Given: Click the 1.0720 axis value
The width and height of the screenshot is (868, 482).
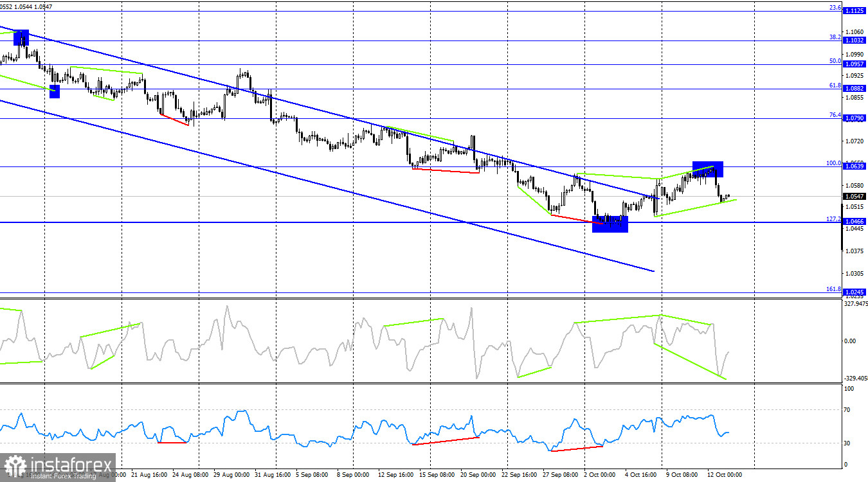Looking at the screenshot, I should pyautogui.click(x=855, y=141).
